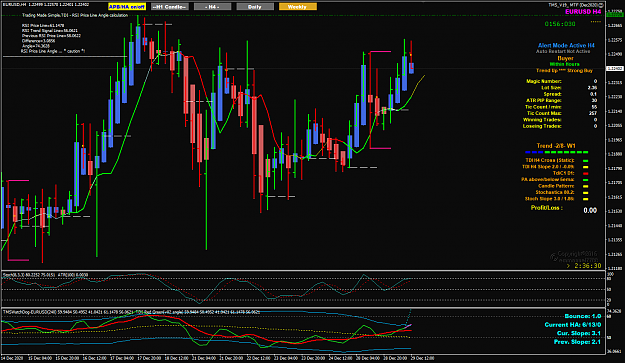Viewport: 625px width, 363px height.
Task: Select the Weekly timeframe button
Action: click(298, 7)
